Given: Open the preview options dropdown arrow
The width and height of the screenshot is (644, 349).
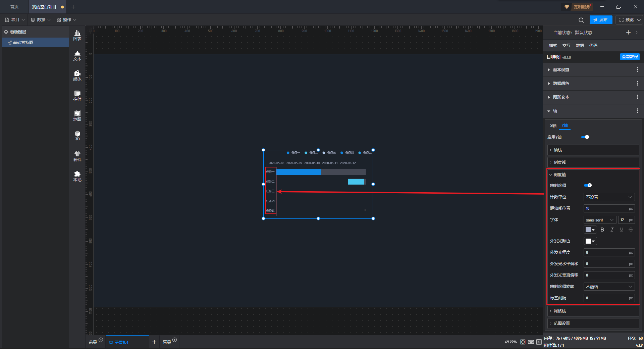Looking at the screenshot, I should [x=639, y=20].
